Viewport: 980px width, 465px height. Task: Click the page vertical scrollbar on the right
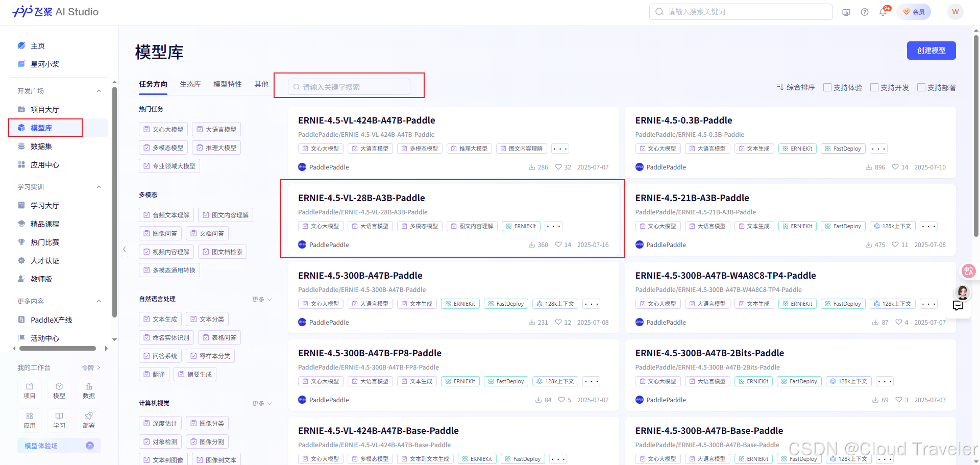pyautogui.click(x=976, y=135)
